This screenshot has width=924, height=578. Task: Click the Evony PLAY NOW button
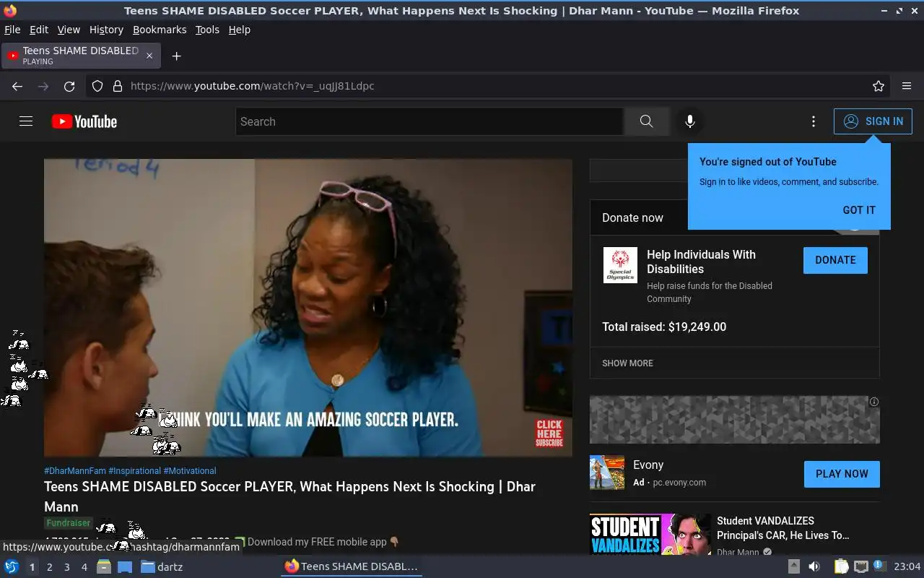tap(842, 474)
